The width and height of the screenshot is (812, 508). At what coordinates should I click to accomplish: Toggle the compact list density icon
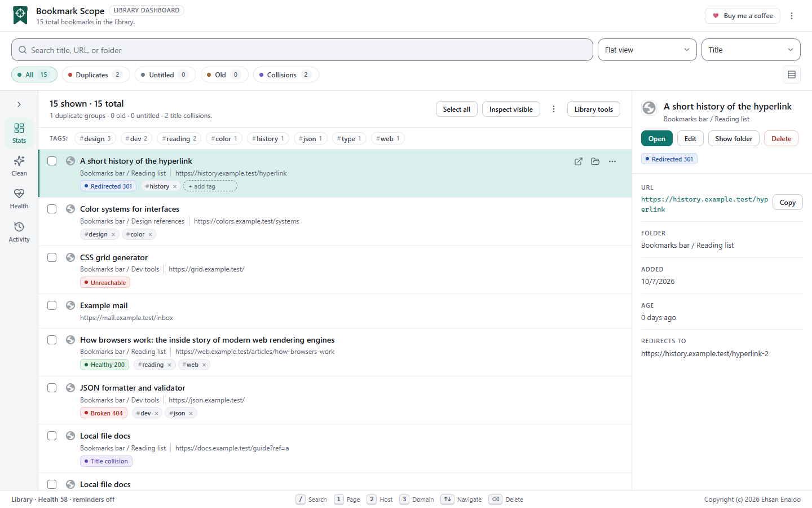pyautogui.click(x=792, y=75)
